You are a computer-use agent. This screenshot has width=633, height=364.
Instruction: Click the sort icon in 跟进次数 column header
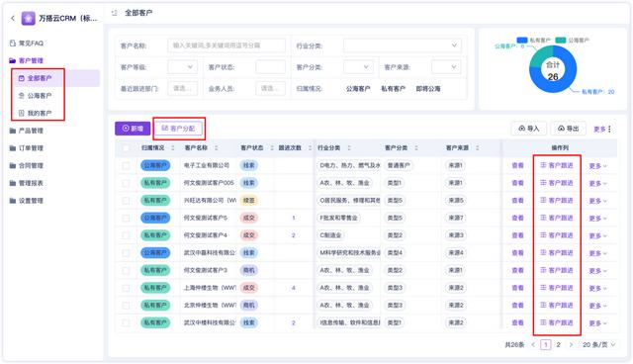pos(310,148)
